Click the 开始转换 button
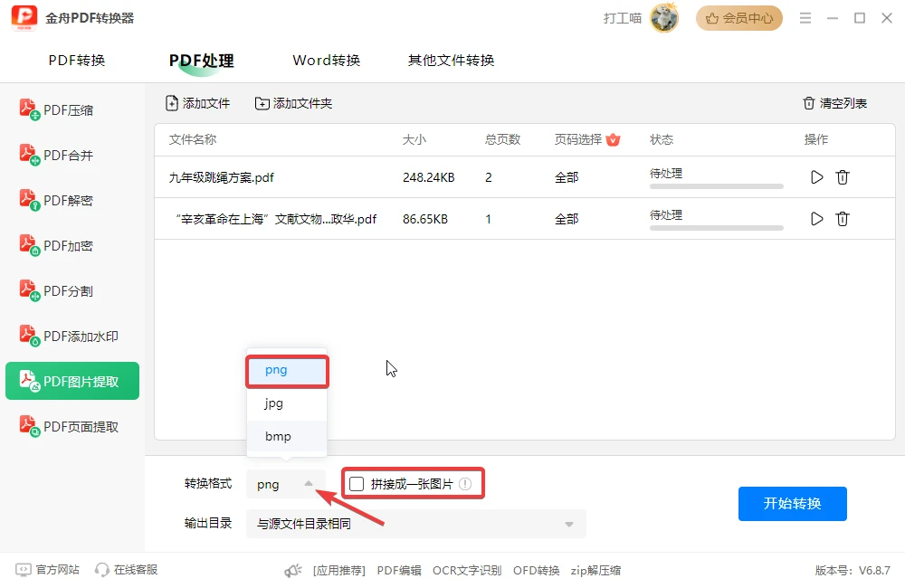The image size is (905, 588). [793, 503]
